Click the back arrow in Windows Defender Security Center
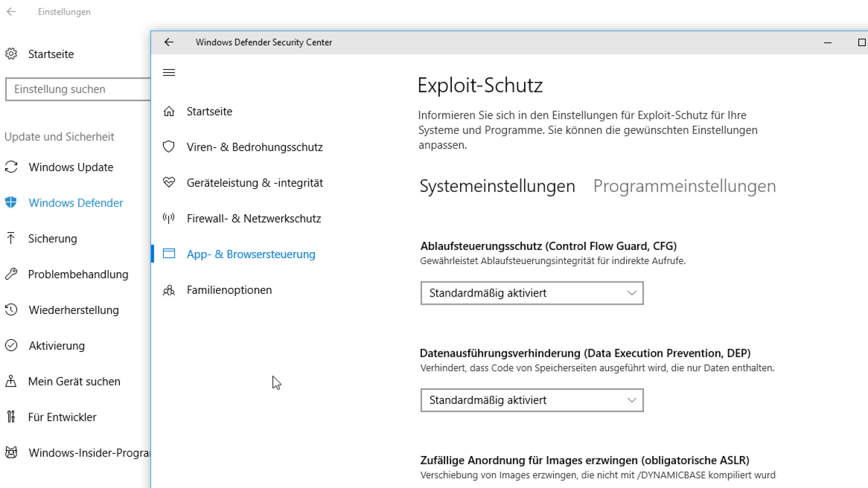The image size is (868, 488). pos(169,42)
